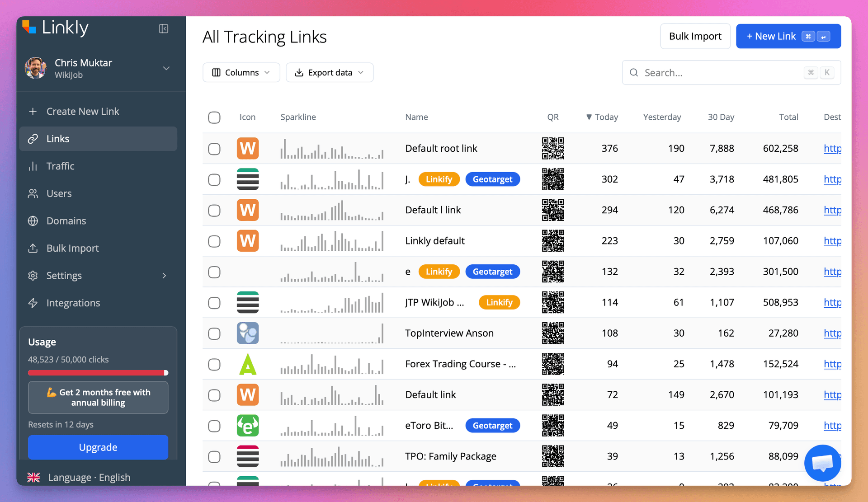Click the Linkify tag in the J. row
Viewport: 868px width, 502px height.
pyautogui.click(x=439, y=179)
